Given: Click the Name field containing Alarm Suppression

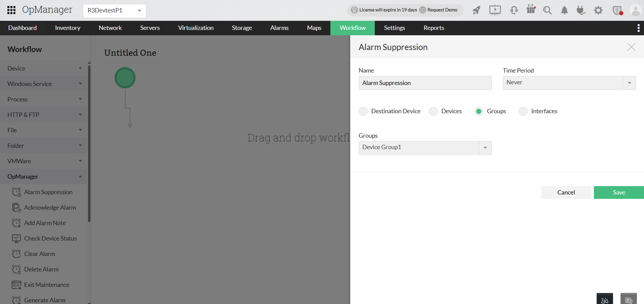Looking at the screenshot, I should 425,83.
